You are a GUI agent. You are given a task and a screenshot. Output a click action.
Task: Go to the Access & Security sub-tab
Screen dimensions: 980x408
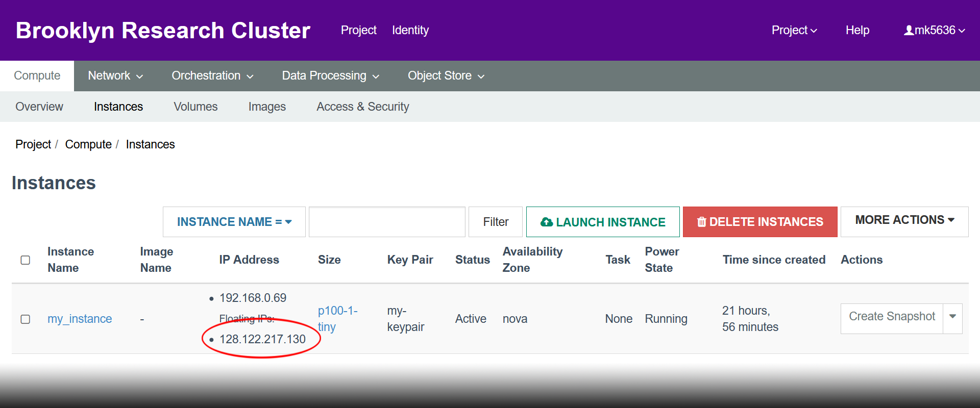click(x=363, y=107)
